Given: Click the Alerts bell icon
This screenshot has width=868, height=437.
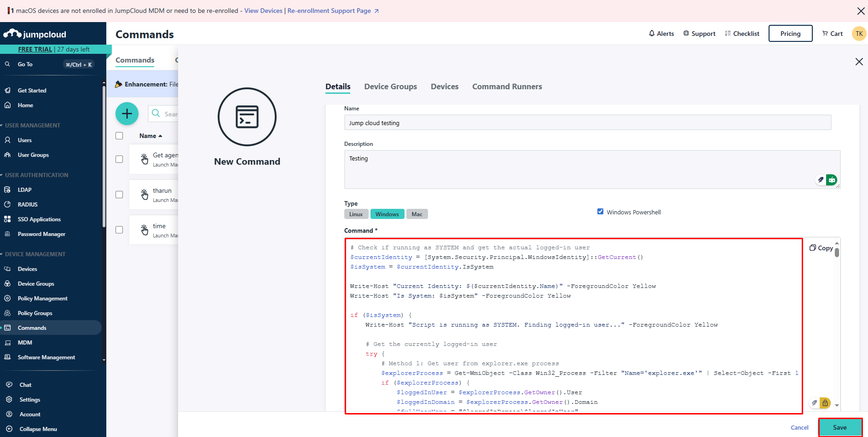Looking at the screenshot, I should [652, 34].
